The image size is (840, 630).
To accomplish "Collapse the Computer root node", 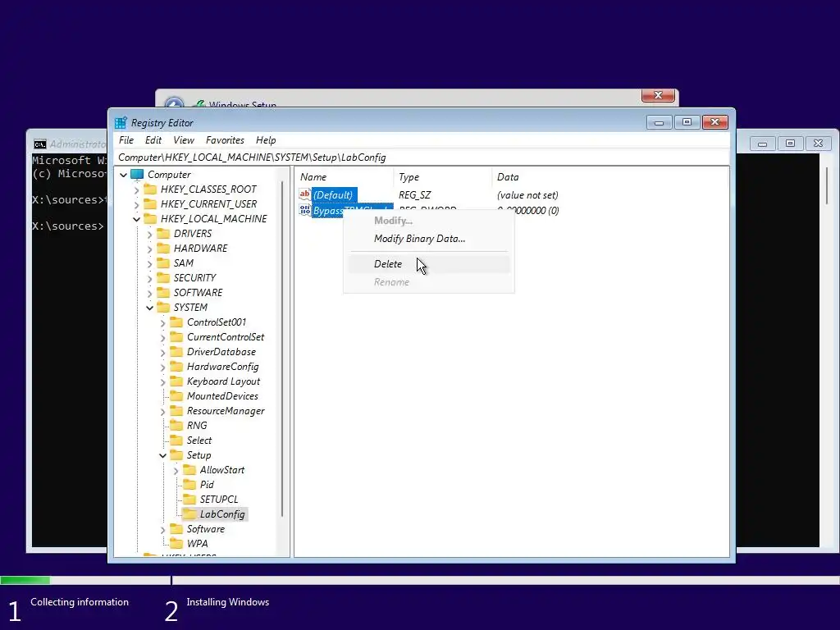I will tap(123, 175).
